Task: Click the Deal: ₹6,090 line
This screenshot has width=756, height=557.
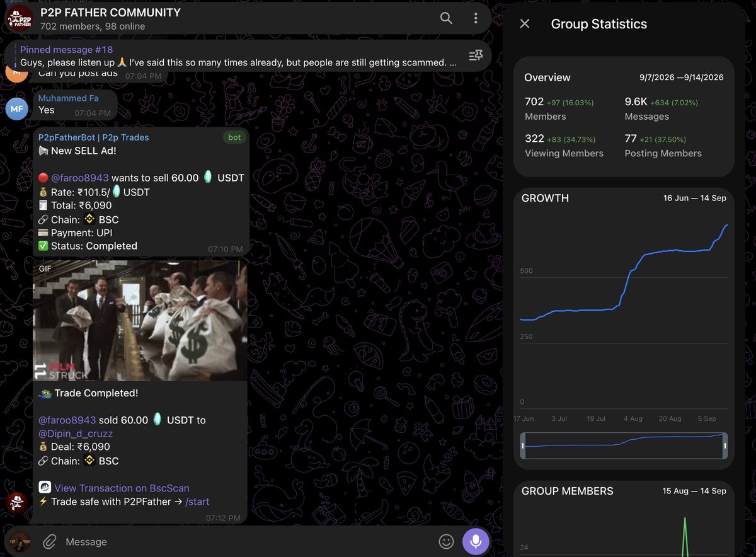Action: 74,447
